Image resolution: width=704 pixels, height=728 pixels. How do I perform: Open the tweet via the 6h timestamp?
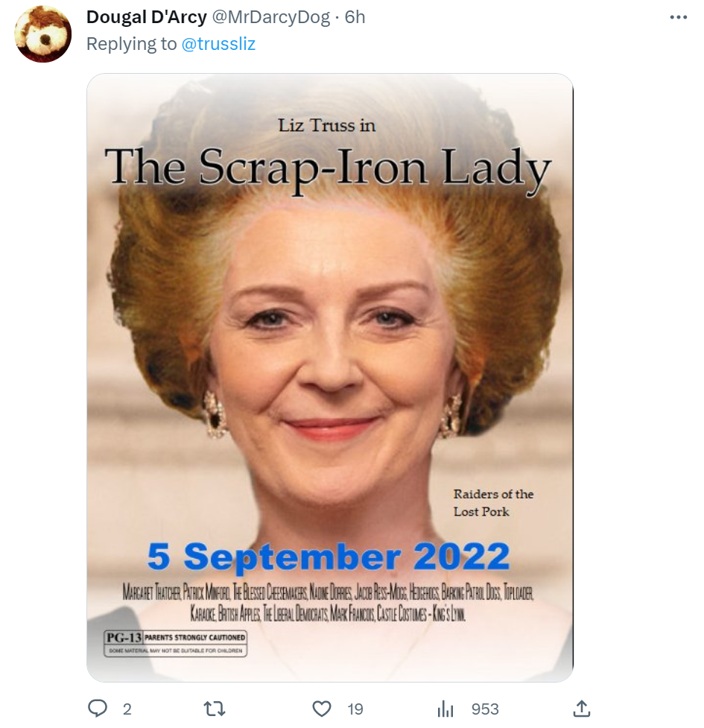355,17
